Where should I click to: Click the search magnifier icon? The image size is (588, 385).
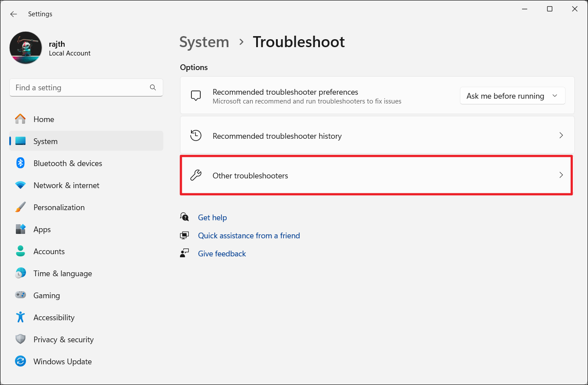153,88
